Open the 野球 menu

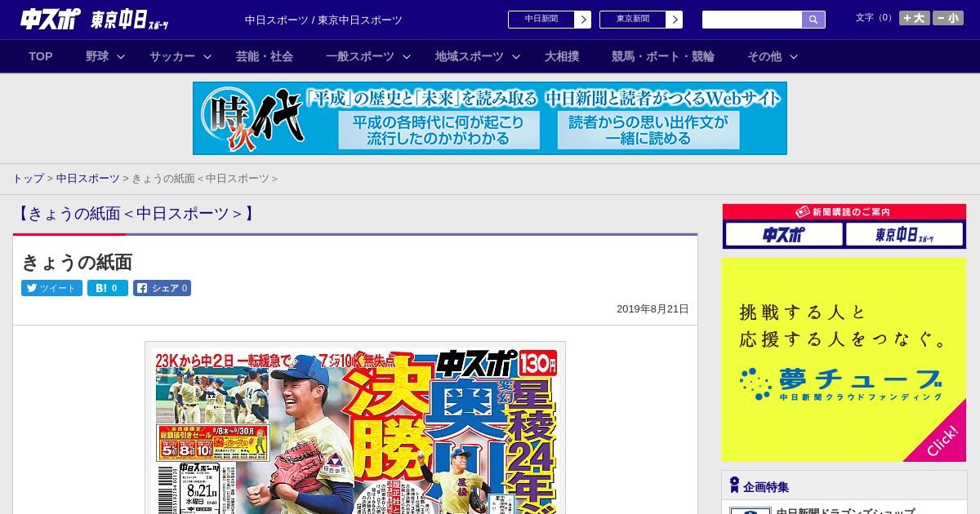point(97,56)
